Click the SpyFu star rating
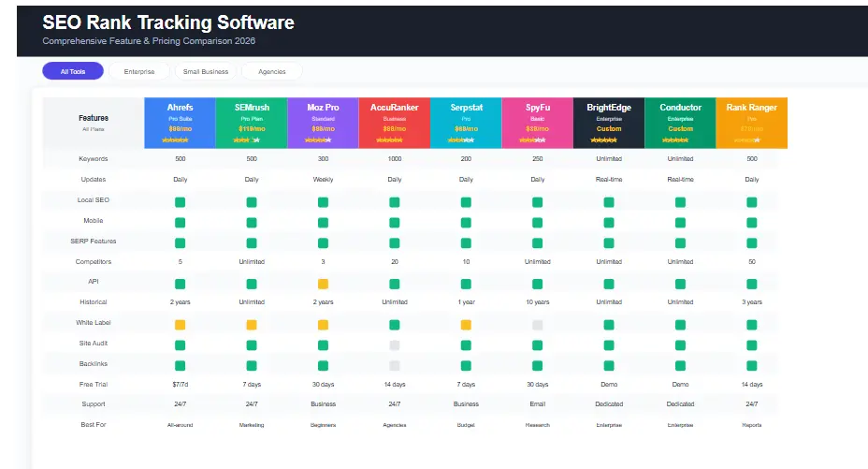The height and width of the screenshot is (469, 868). click(x=532, y=140)
